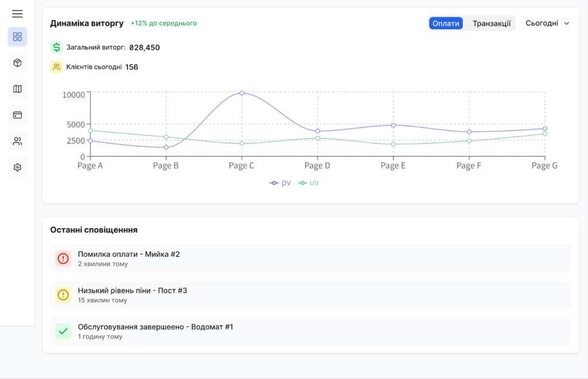Click the red error alert icon

click(63, 258)
